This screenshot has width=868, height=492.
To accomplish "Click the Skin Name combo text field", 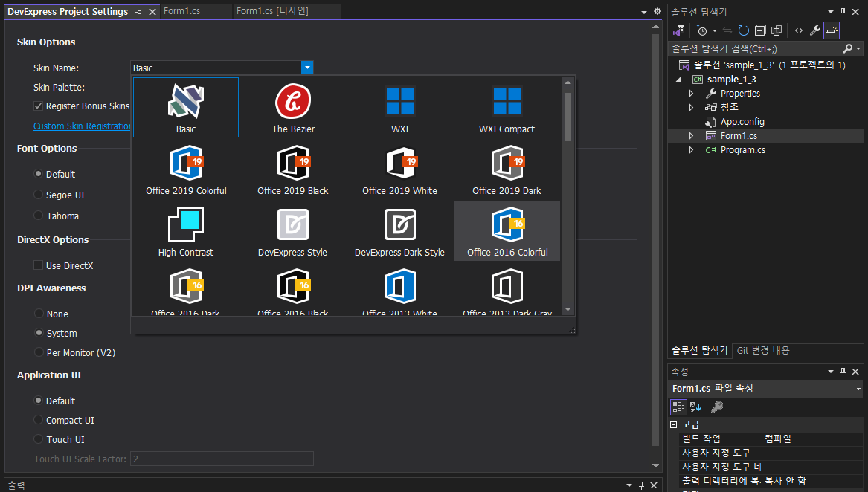I will coord(216,68).
